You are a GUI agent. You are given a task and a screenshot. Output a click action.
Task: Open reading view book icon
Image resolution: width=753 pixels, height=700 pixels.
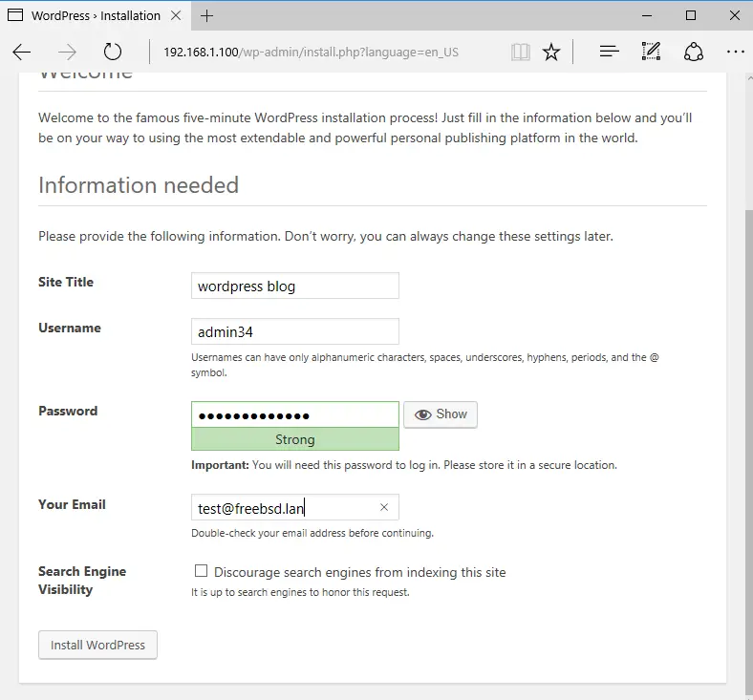pyautogui.click(x=521, y=52)
